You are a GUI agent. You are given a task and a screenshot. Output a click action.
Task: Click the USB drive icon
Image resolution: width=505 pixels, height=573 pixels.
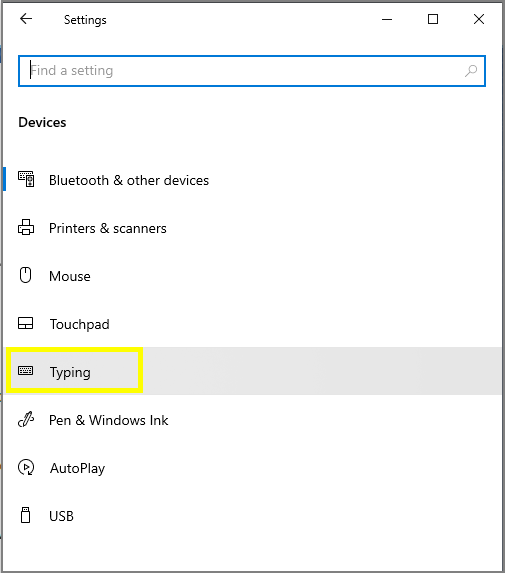point(26,515)
